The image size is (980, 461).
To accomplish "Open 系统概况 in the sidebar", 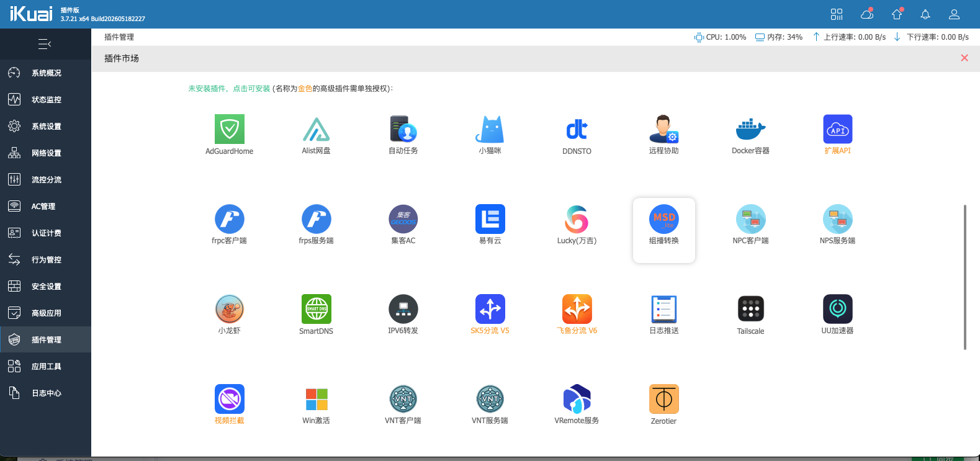I will 45,73.
